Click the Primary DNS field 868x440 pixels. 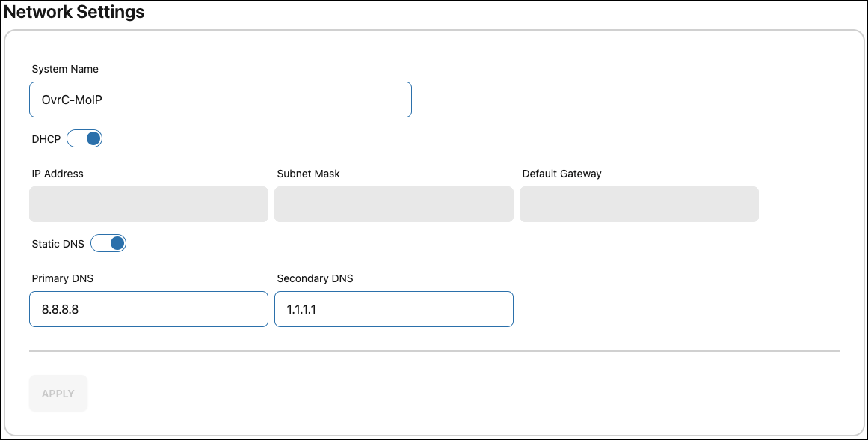click(x=148, y=308)
